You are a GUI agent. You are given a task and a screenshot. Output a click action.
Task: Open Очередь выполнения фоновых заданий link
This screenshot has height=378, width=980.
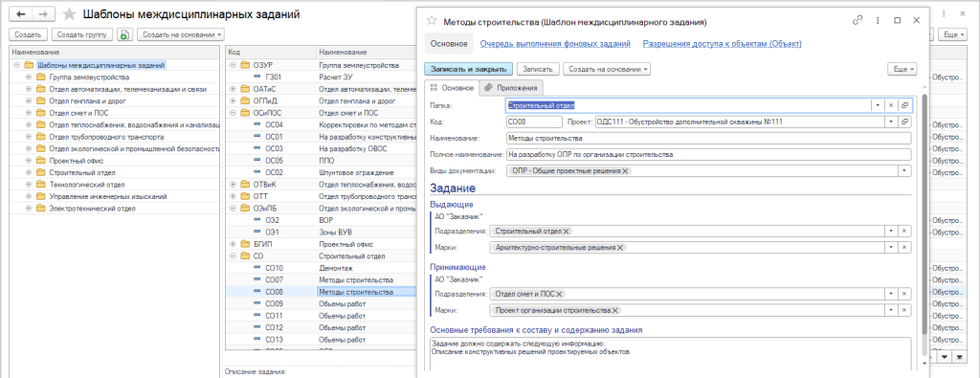pyautogui.click(x=555, y=44)
